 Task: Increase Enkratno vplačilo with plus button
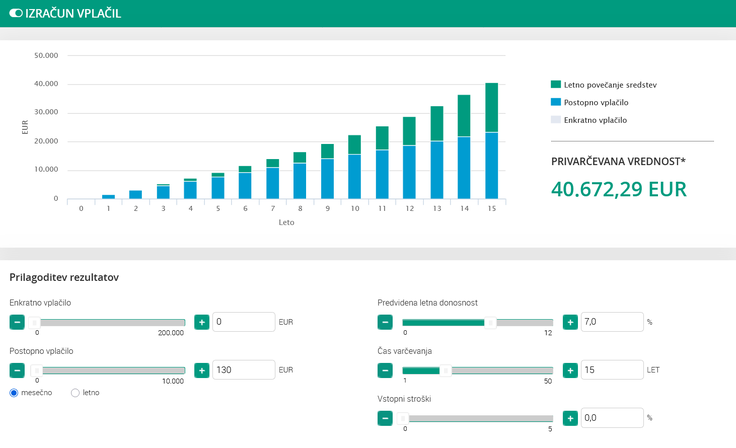pos(201,322)
